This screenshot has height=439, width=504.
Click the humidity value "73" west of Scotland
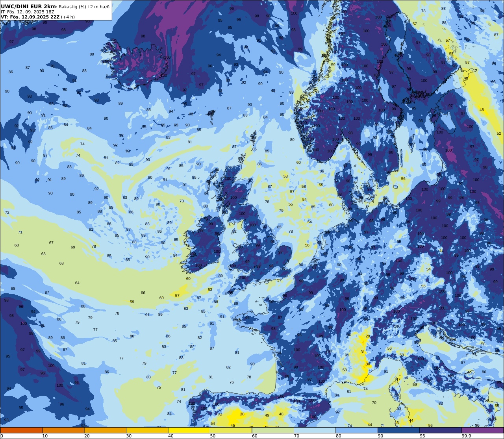182,201
